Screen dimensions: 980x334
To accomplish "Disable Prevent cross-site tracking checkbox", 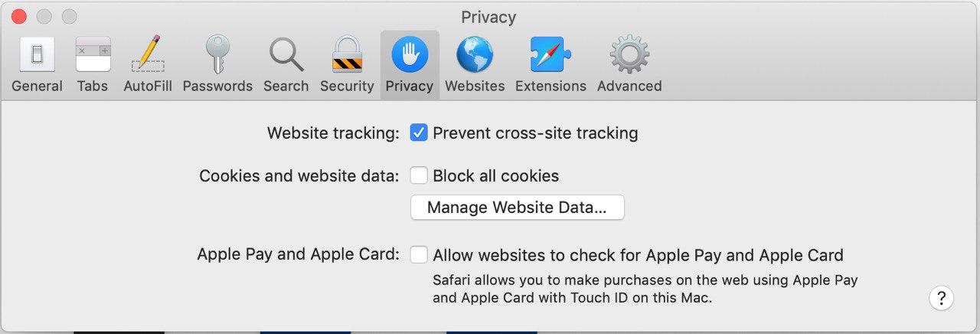I will tap(419, 133).
